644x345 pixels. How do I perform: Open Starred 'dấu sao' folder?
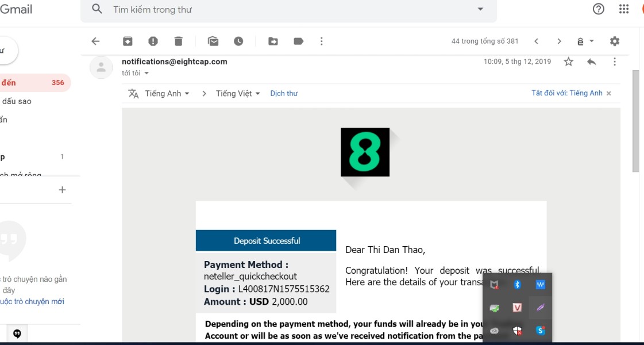pyautogui.click(x=17, y=101)
